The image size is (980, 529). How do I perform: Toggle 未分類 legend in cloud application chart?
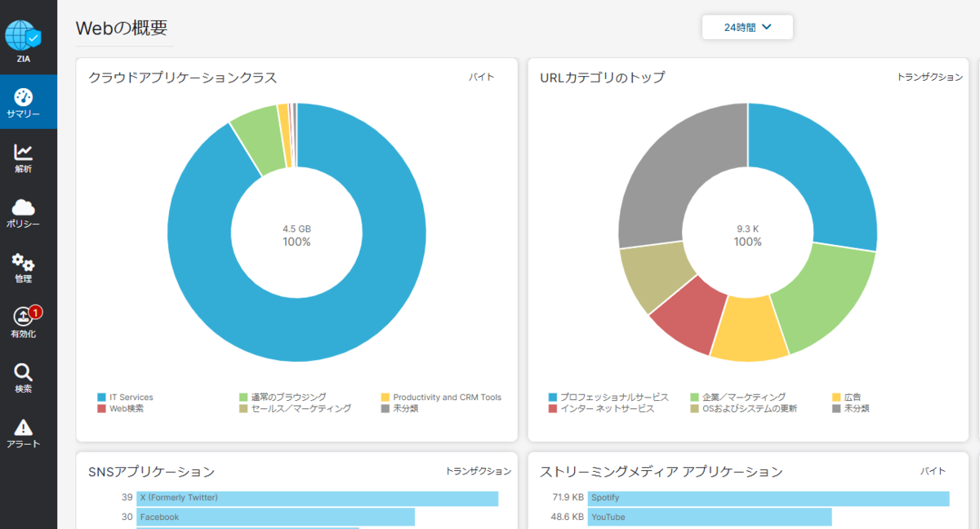pyautogui.click(x=385, y=408)
